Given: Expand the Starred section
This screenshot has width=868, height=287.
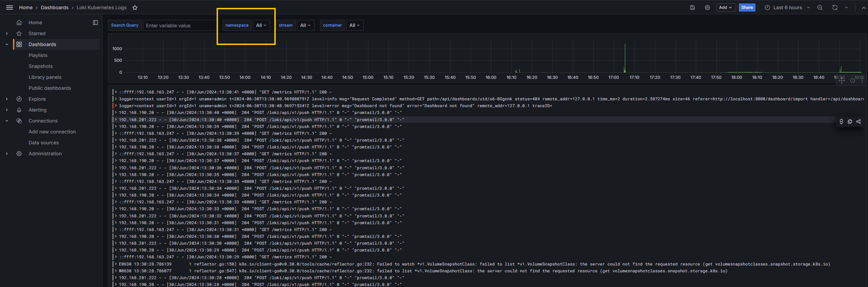Looking at the screenshot, I should 7,33.
